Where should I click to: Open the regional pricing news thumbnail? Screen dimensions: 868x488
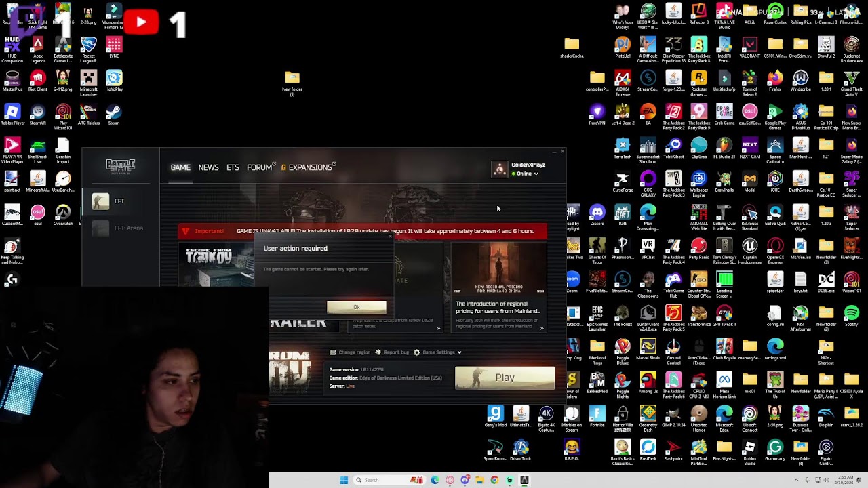pos(498,268)
